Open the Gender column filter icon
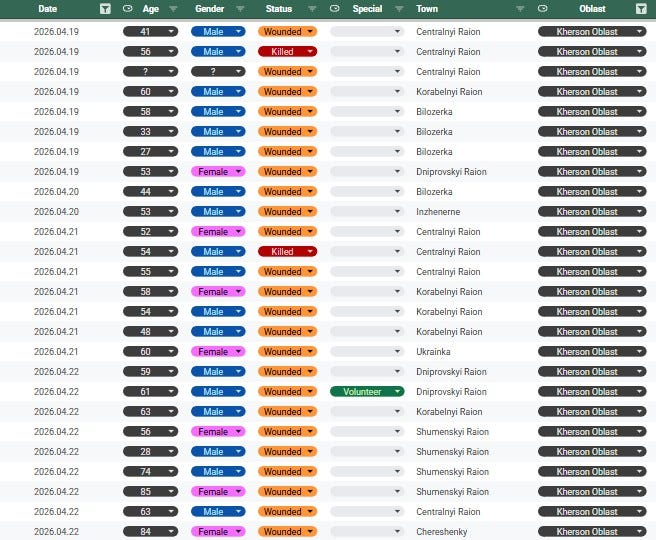 click(x=240, y=9)
